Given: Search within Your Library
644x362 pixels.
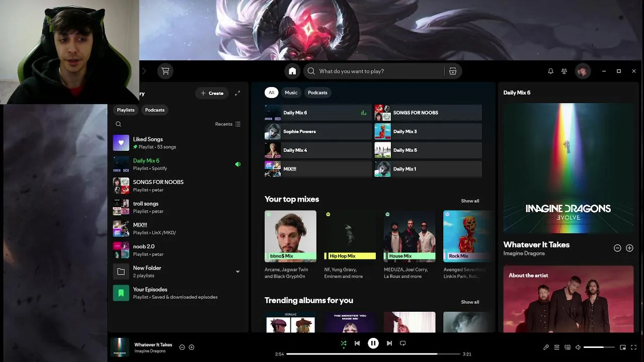Looking at the screenshot, I should pyautogui.click(x=118, y=124).
